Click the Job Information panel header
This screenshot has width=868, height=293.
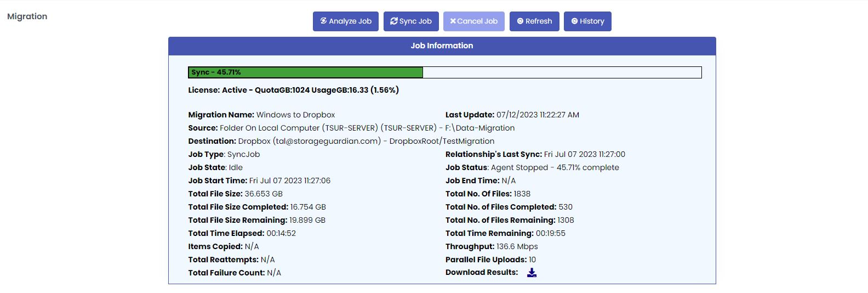point(442,46)
